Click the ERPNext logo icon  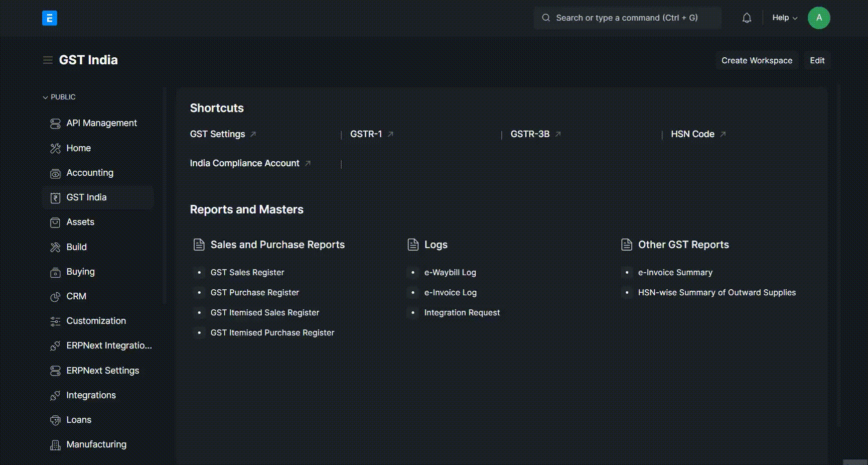pos(49,18)
